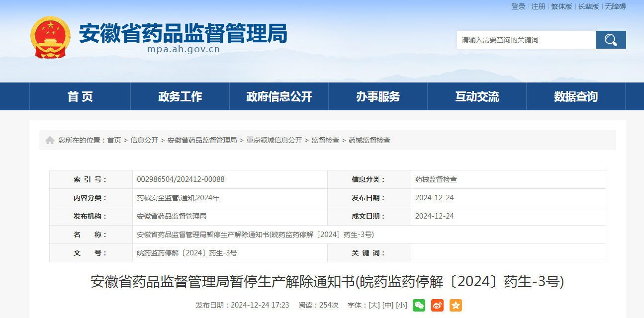This screenshot has height=318, width=644.
Task: Expand the 办事服务 navigation menu
Action: [x=378, y=96]
